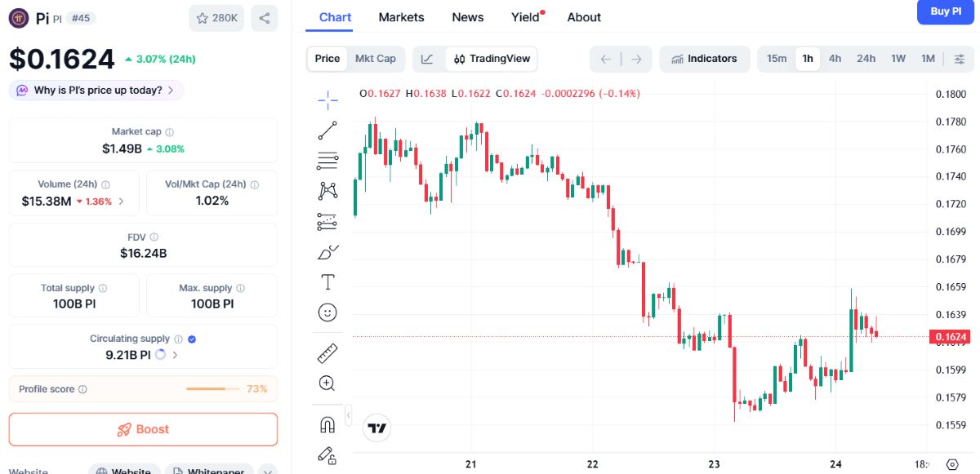Open the Markets tab

pyautogui.click(x=401, y=17)
